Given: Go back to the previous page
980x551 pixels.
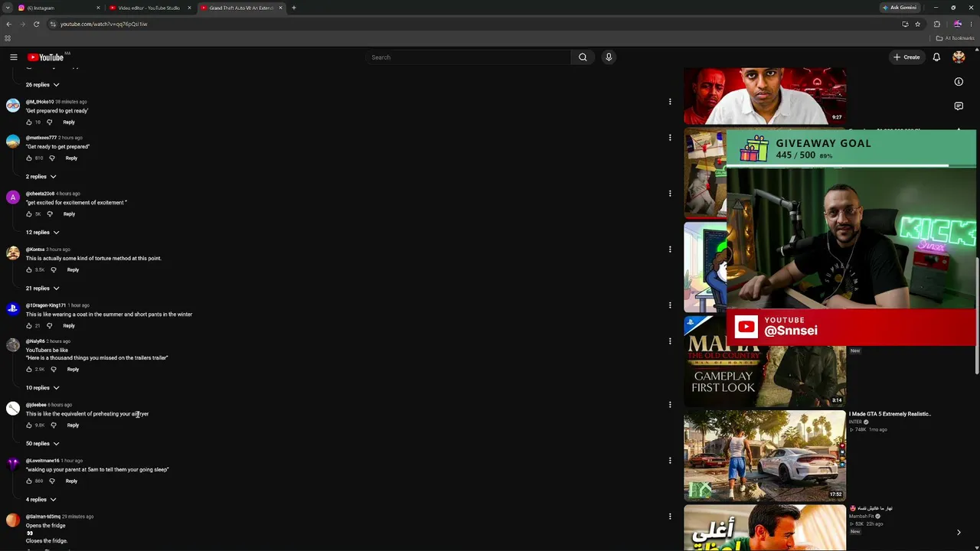Looking at the screenshot, I should click(8, 24).
